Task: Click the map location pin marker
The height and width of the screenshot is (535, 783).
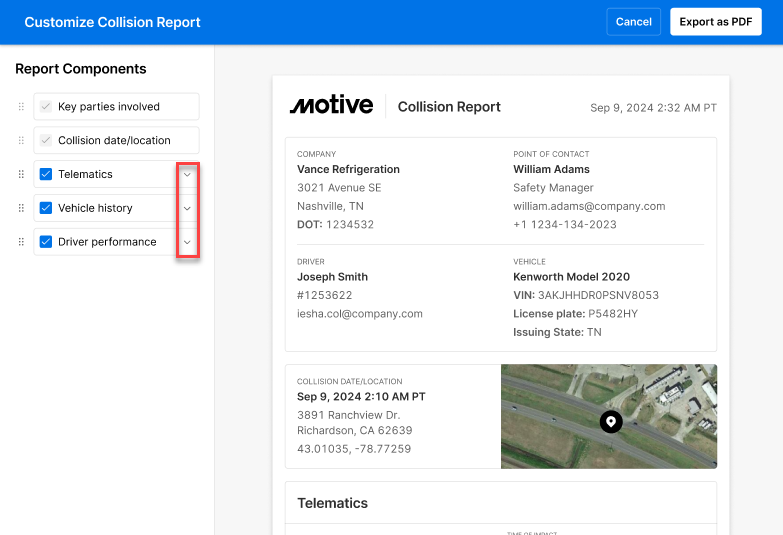Action: [611, 422]
